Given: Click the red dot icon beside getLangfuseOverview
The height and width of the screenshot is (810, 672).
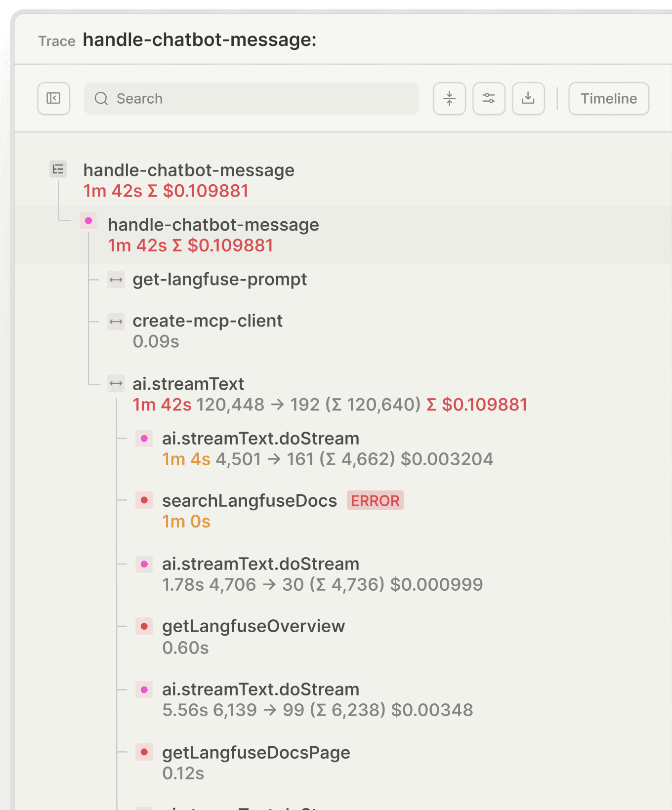Looking at the screenshot, I should tap(144, 626).
